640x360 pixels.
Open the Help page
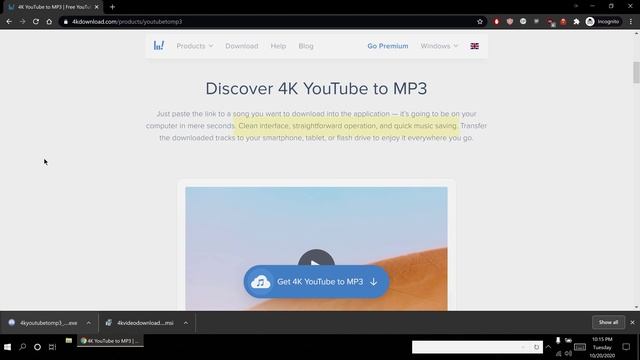point(278,46)
